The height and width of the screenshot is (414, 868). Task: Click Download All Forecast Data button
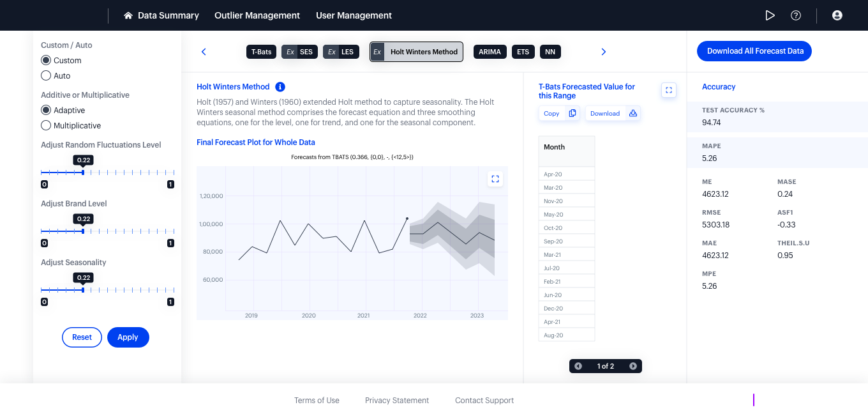point(754,51)
